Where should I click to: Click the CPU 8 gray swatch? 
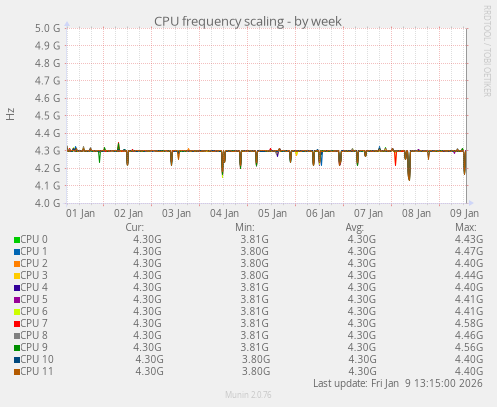coord(17,336)
